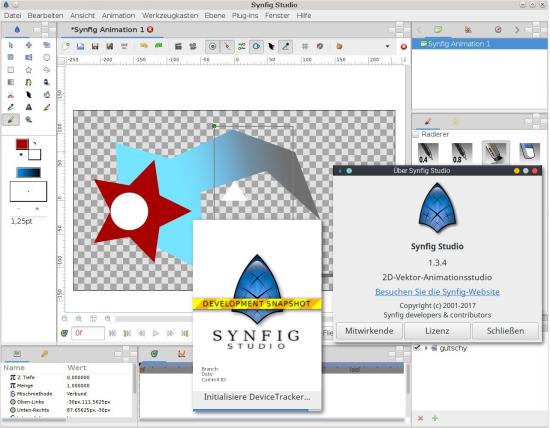Click the blue-black gradient swatch
The width and height of the screenshot is (550, 428).
tap(28, 173)
